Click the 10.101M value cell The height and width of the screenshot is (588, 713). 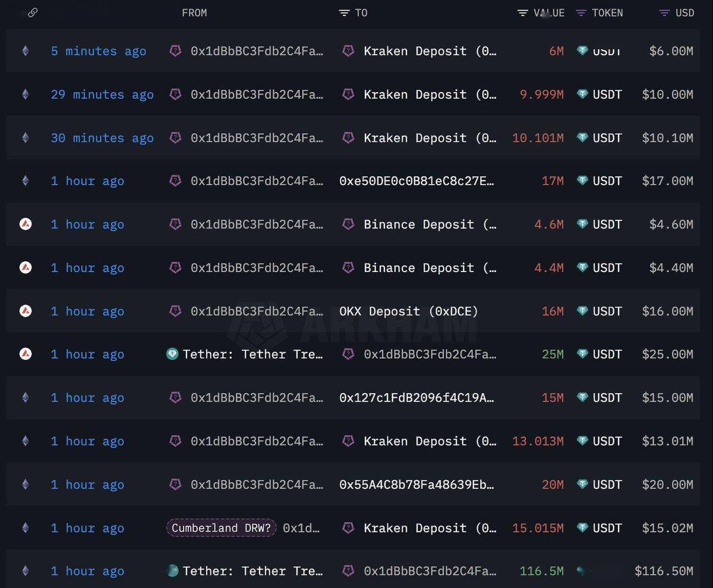pyautogui.click(x=538, y=138)
